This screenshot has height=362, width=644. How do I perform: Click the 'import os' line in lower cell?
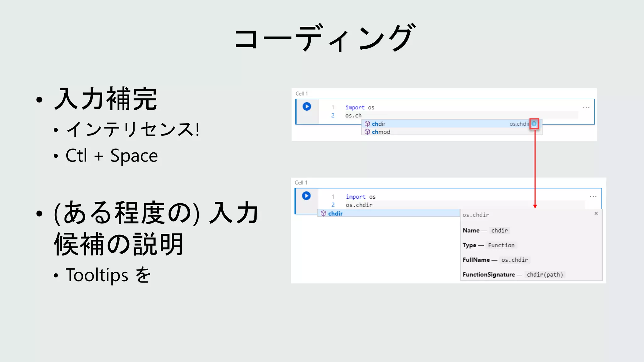361,197
